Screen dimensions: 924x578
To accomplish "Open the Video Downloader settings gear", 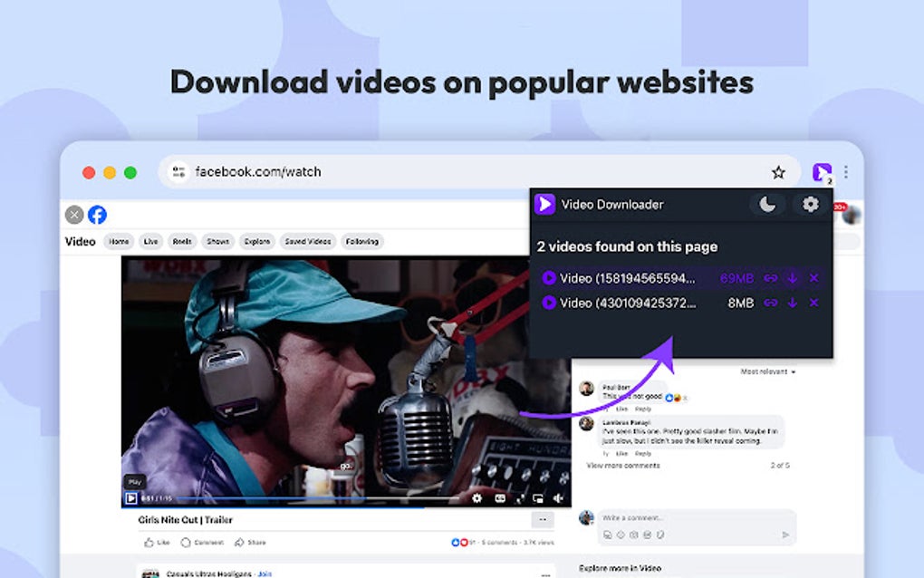I will coord(808,205).
